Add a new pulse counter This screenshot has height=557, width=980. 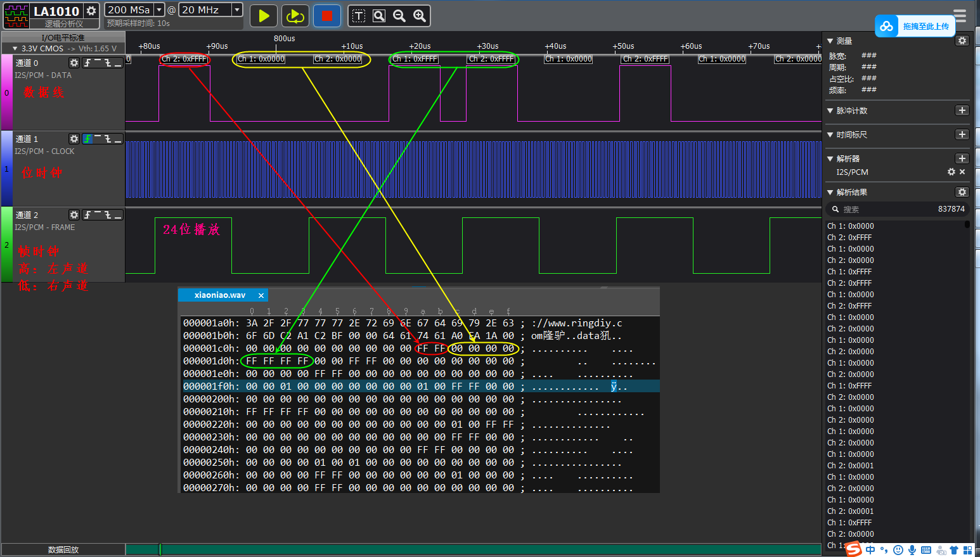coord(962,110)
